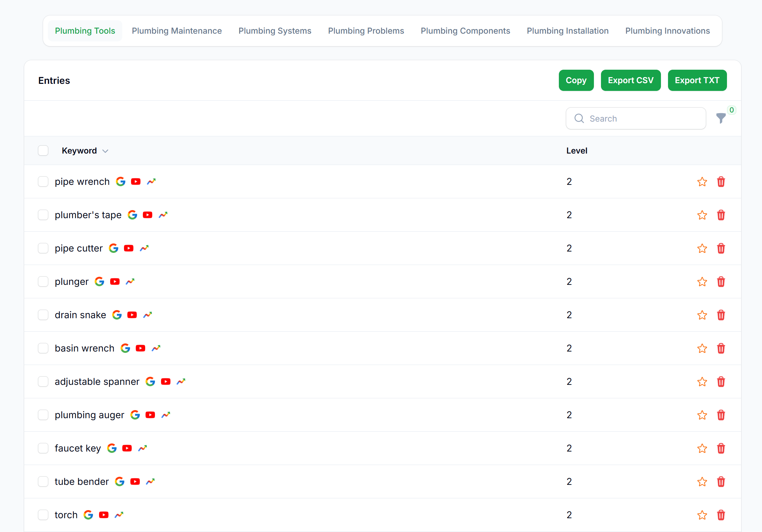Open Google search for basin wrench
Viewport: 762px width, 532px height.
pos(125,348)
